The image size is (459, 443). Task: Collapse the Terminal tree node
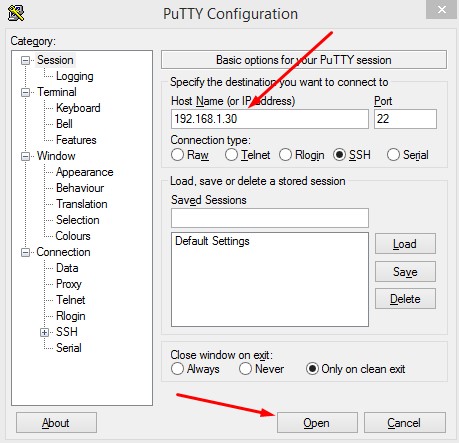coord(25,92)
